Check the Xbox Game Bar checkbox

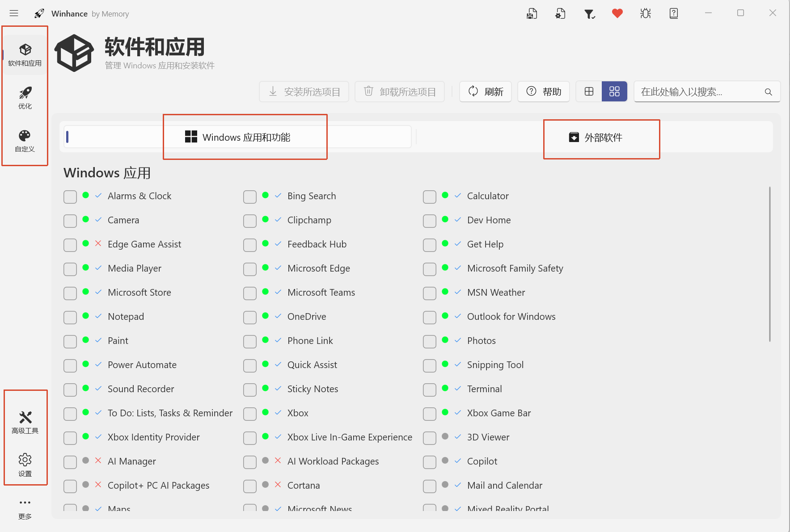pos(430,414)
